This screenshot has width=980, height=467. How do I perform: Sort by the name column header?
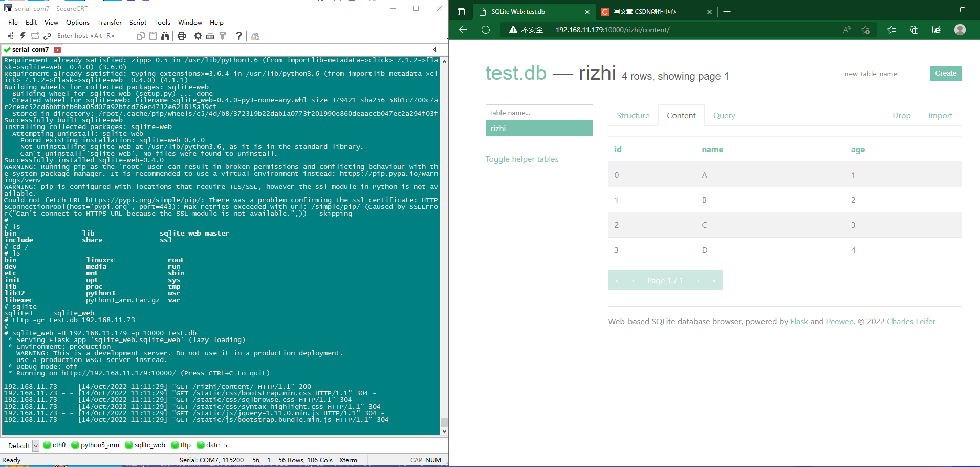[712, 150]
